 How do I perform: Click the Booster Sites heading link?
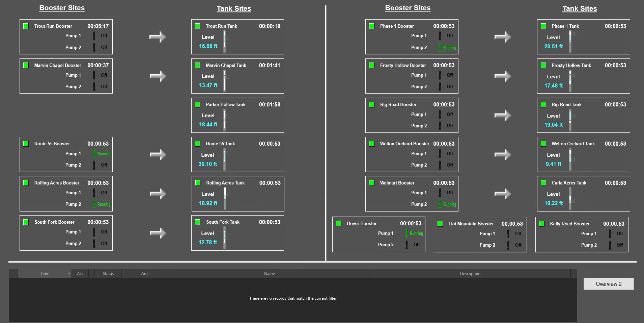(x=62, y=7)
